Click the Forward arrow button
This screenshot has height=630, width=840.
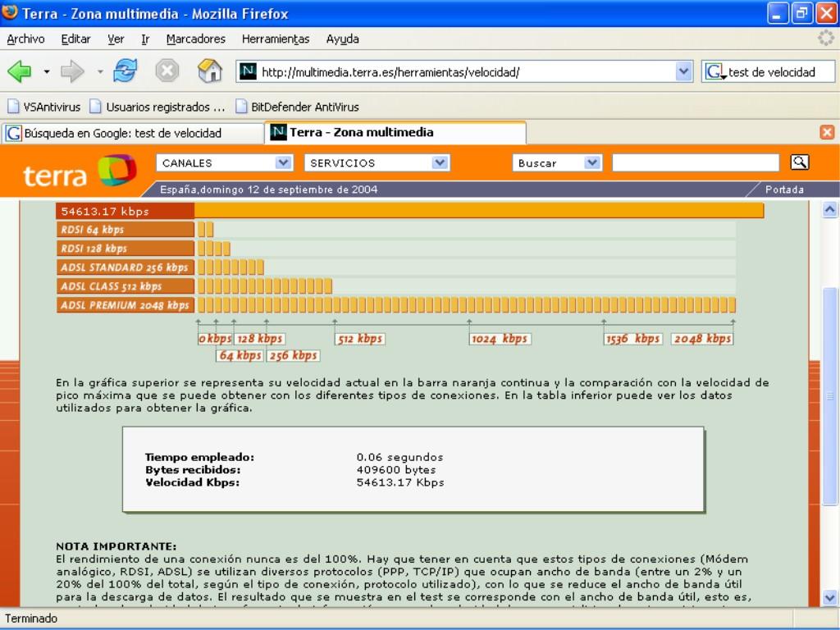[x=73, y=72]
